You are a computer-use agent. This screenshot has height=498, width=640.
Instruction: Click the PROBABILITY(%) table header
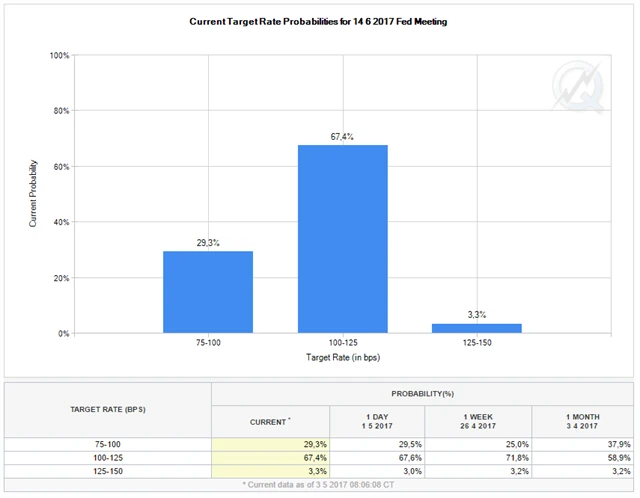pyautogui.click(x=423, y=394)
